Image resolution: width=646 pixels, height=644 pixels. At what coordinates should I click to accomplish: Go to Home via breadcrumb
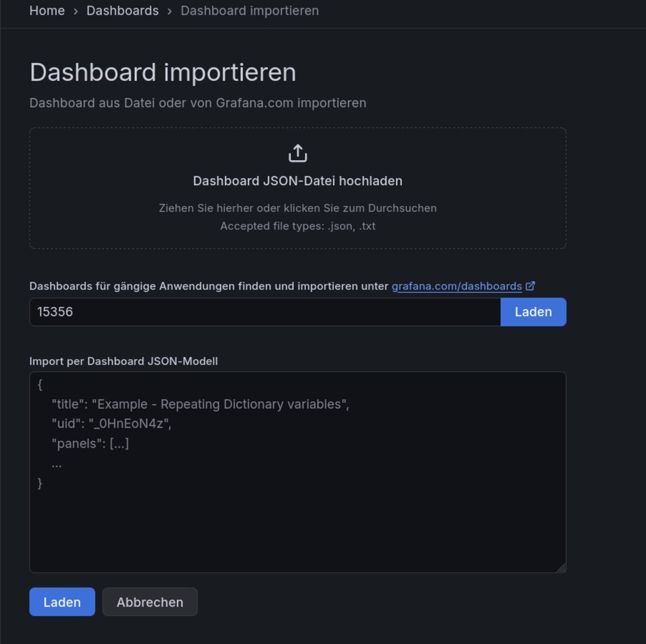pos(47,11)
